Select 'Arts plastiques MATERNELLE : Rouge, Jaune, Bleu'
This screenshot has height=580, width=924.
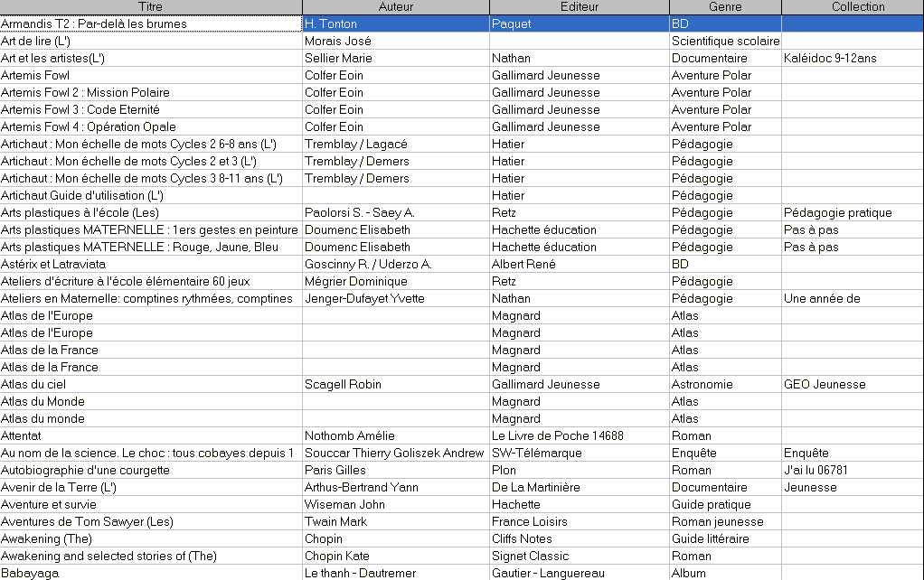click(139, 248)
